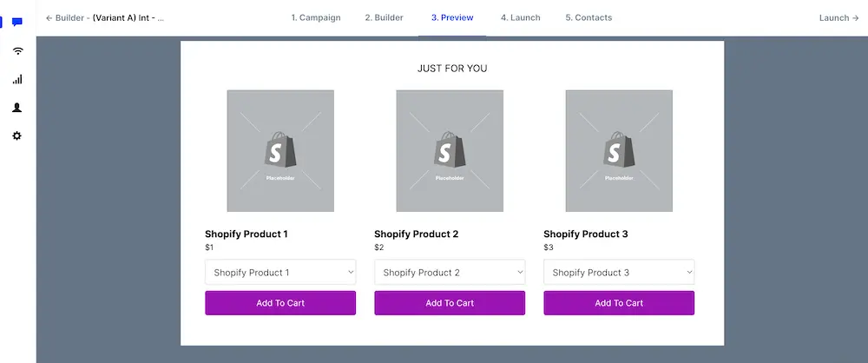
Task: Click the wifi signal sidebar icon
Action: pos(17,51)
